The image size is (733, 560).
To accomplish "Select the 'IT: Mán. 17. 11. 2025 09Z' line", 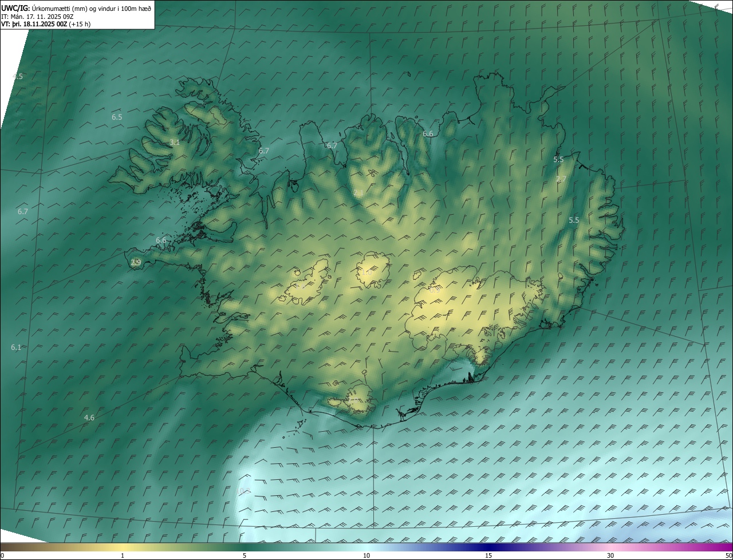I will (x=37, y=17).
